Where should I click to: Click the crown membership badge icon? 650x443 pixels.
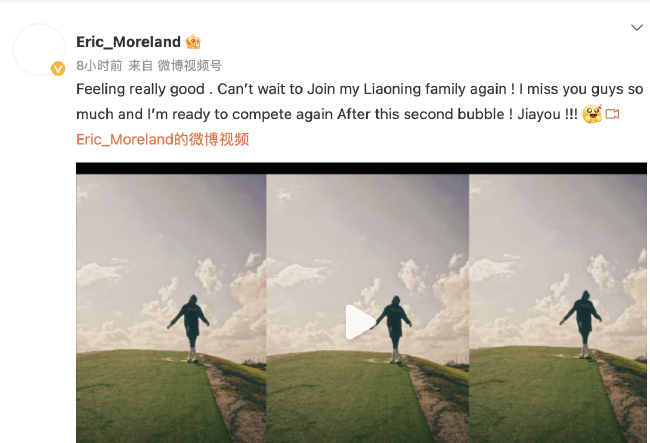(x=193, y=42)
